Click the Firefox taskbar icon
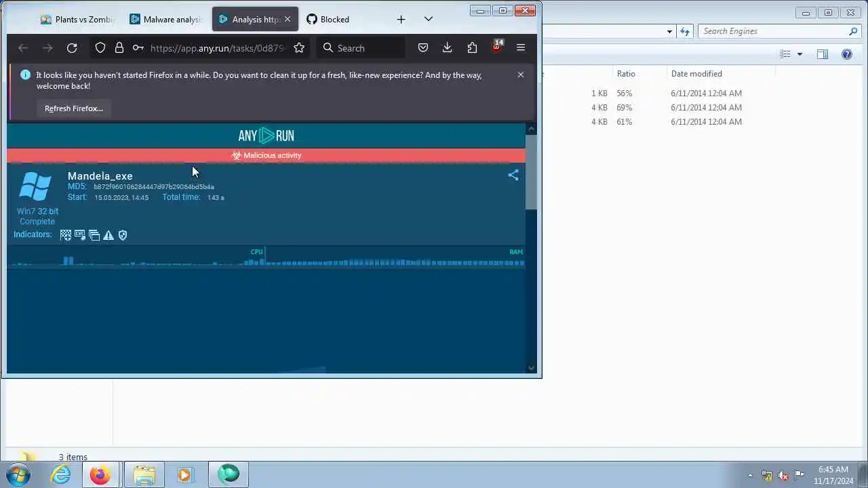This screenshot has height=488, width=868. pyautogui.click(x=100, y=474)
